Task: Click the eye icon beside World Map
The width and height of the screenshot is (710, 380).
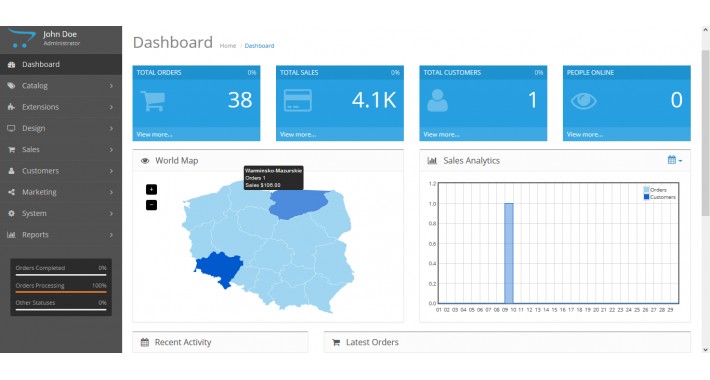Action: tap(145, 161)
